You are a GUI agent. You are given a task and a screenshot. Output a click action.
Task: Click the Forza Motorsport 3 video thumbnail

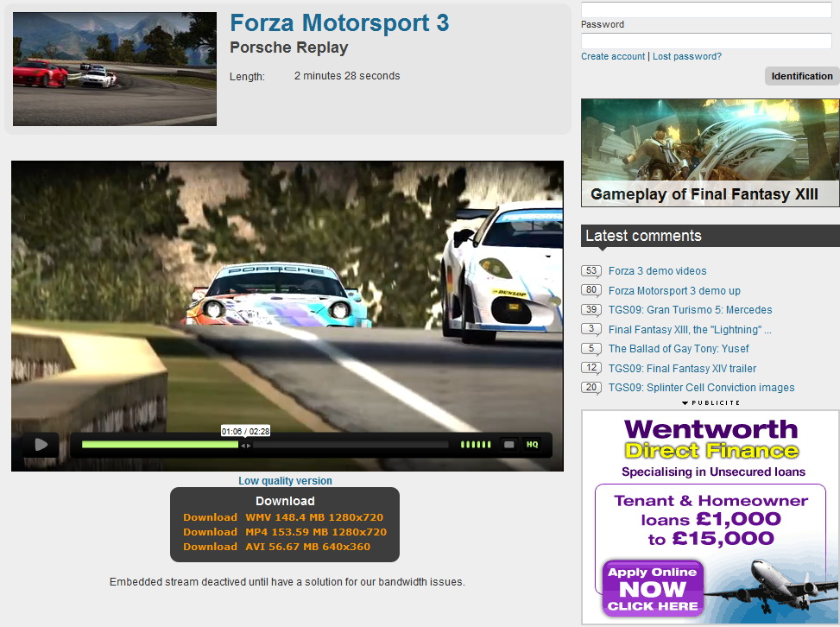(115, 69)
